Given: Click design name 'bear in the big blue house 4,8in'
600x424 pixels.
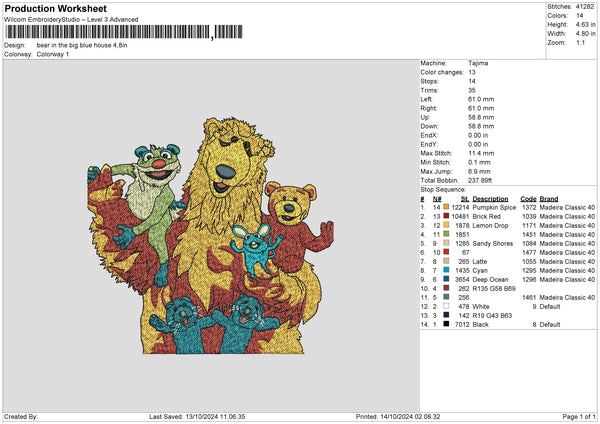Looking at the screenshot, I should point(82,45).
